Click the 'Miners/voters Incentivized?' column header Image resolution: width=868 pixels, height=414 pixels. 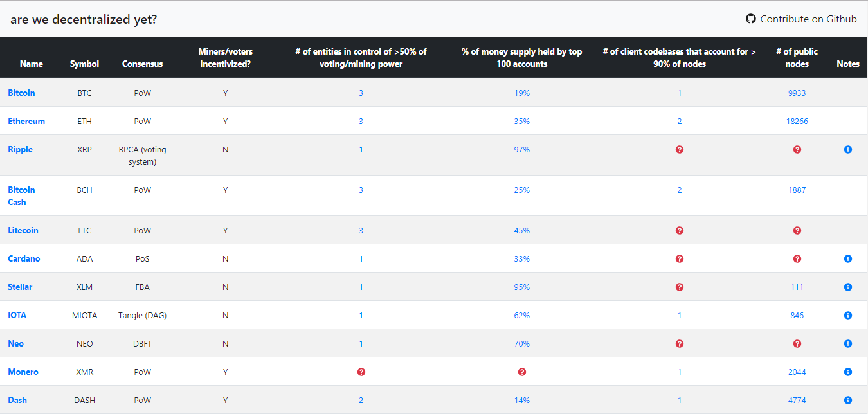coord(225,57)
